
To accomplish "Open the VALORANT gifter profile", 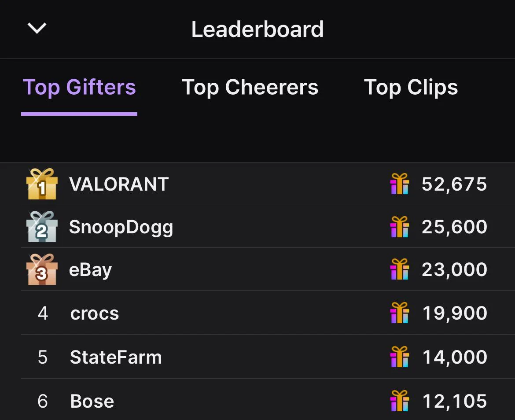I will pyautogui.click(x=119, y=184).
